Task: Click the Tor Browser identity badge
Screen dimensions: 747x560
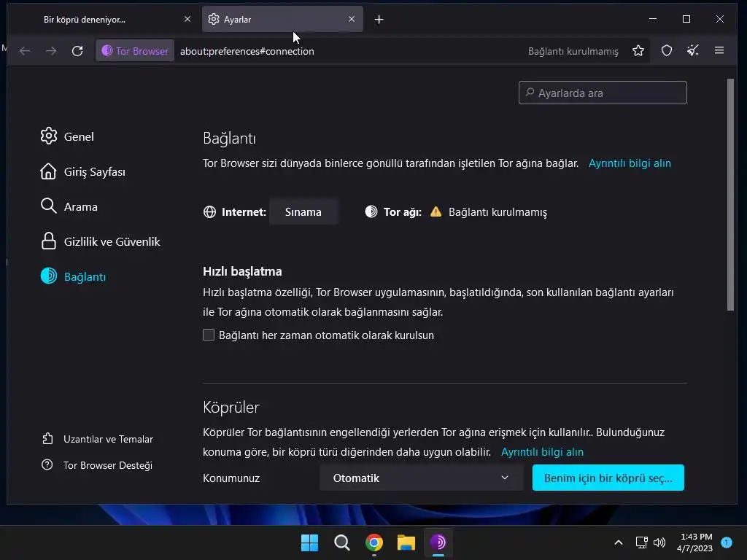Action: (135, 51)
